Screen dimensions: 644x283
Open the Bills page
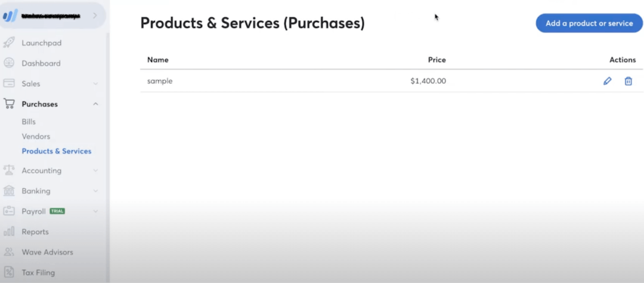(29, 122)
